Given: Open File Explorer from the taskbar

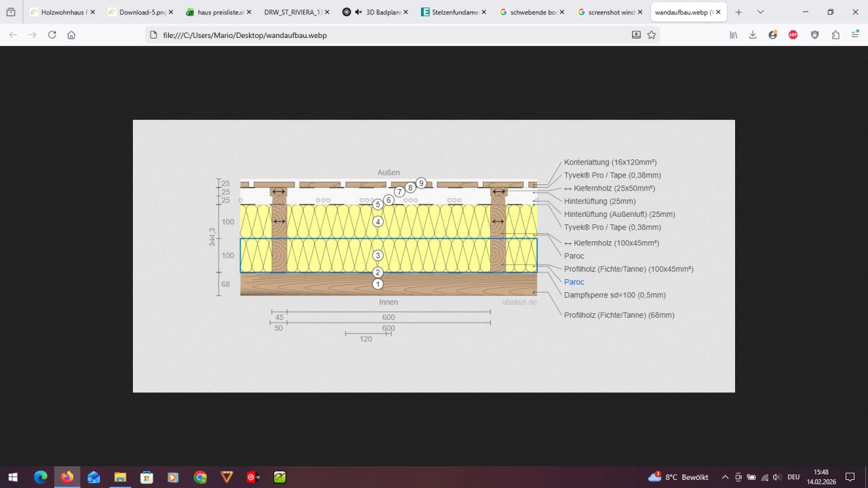Looking at the screenshot, I should 120,477.
